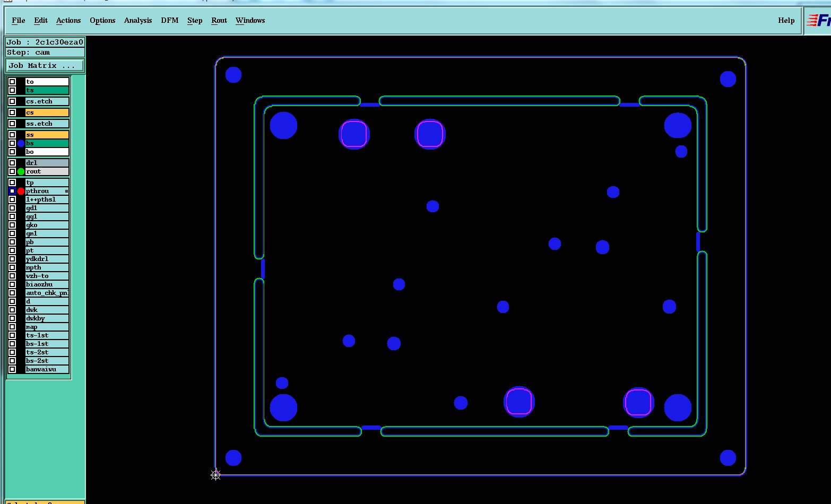The width and height of the screenshot is (831, 504).
Task: Click the small grid icon on pthrou row
Action: tap(66, 191)
